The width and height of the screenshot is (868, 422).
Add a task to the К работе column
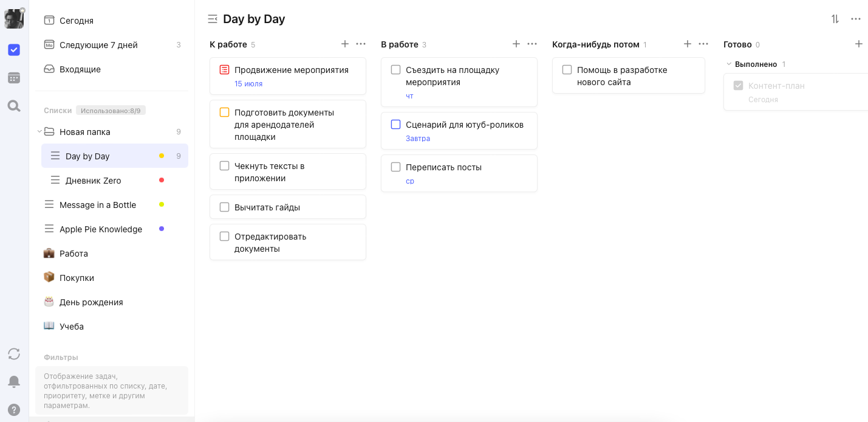click(x=345, y=44)
